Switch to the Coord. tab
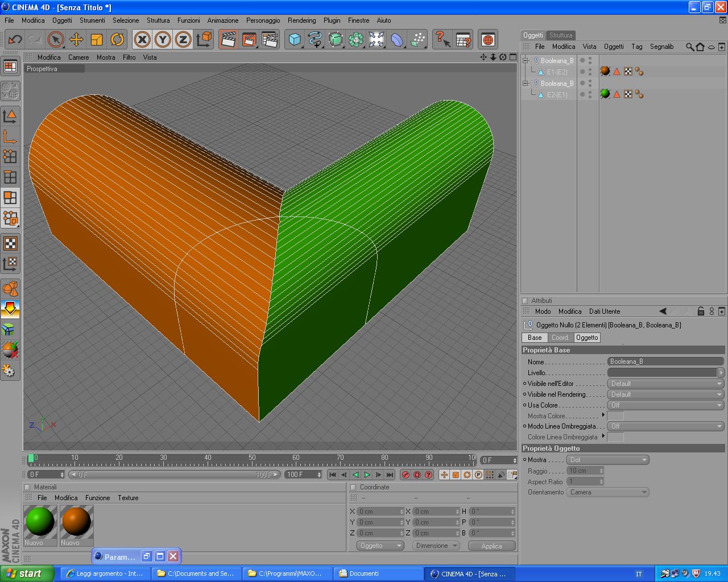 coord(560,338)
